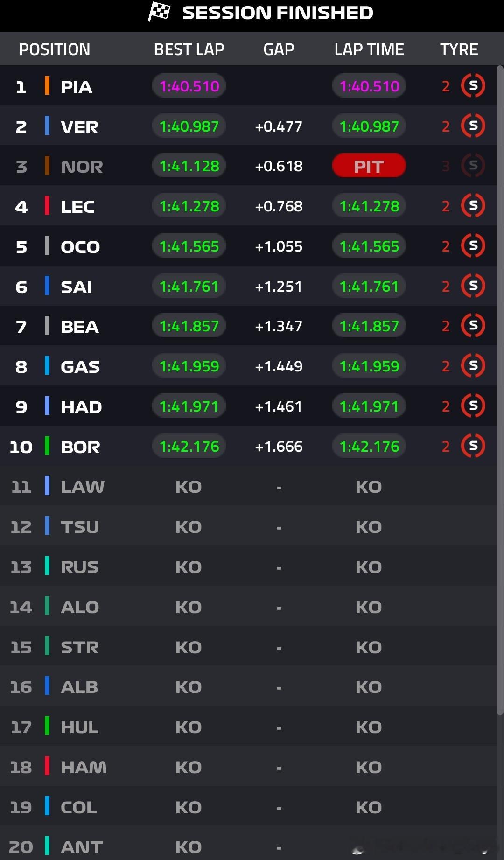Click the vertical scrollbar on right edge
The width and height of the screenshot is (504, 860).
click(x=500, y=390)
